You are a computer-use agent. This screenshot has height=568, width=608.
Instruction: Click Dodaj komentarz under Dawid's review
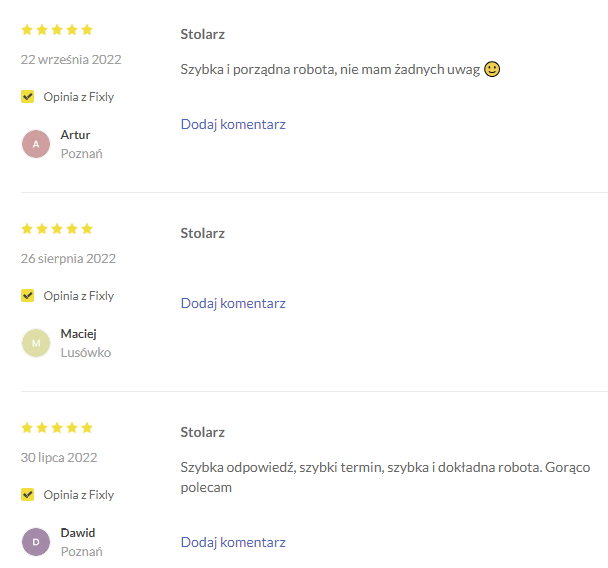coord(233,543)
